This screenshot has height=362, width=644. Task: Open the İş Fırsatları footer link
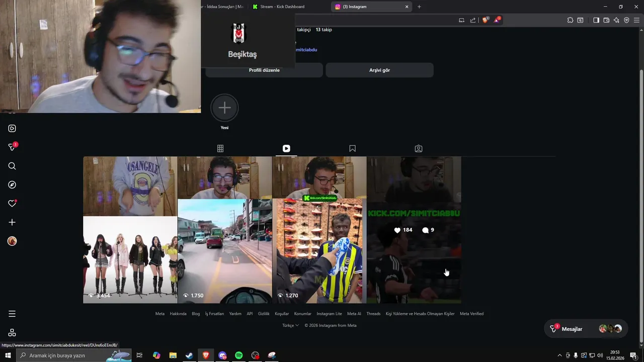[x=214, y=314]
